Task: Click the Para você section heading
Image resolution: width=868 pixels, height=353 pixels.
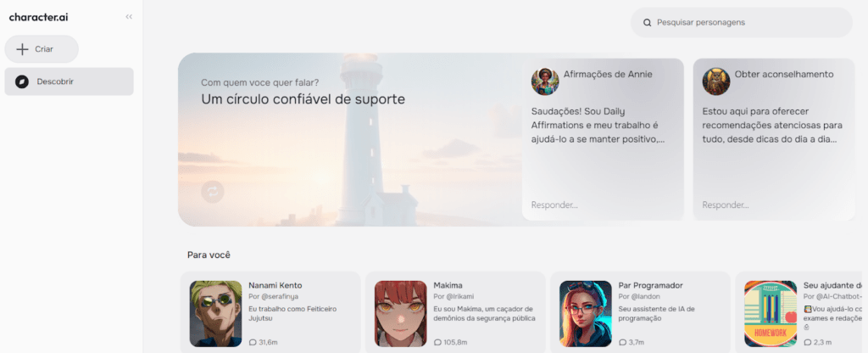Action: pyautogui.click(x=209, y=255)
